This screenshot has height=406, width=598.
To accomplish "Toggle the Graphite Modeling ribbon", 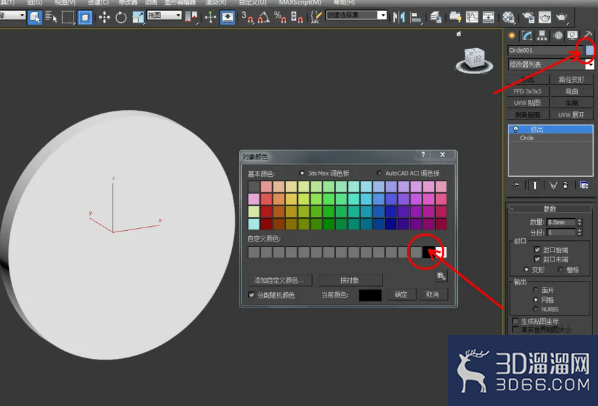I will pos(455,17).
